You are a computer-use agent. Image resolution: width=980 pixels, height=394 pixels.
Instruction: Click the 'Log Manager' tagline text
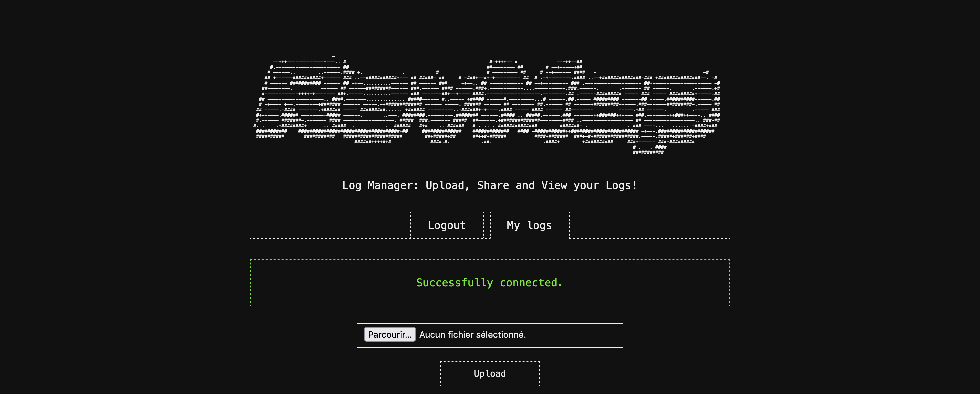click(x=380, y=186)
